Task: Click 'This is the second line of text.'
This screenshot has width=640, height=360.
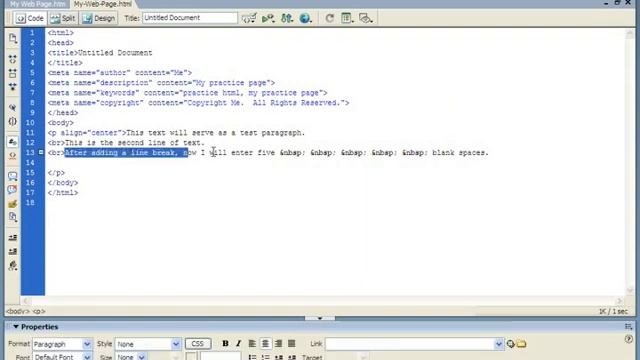Action: (x=135, y=143)
